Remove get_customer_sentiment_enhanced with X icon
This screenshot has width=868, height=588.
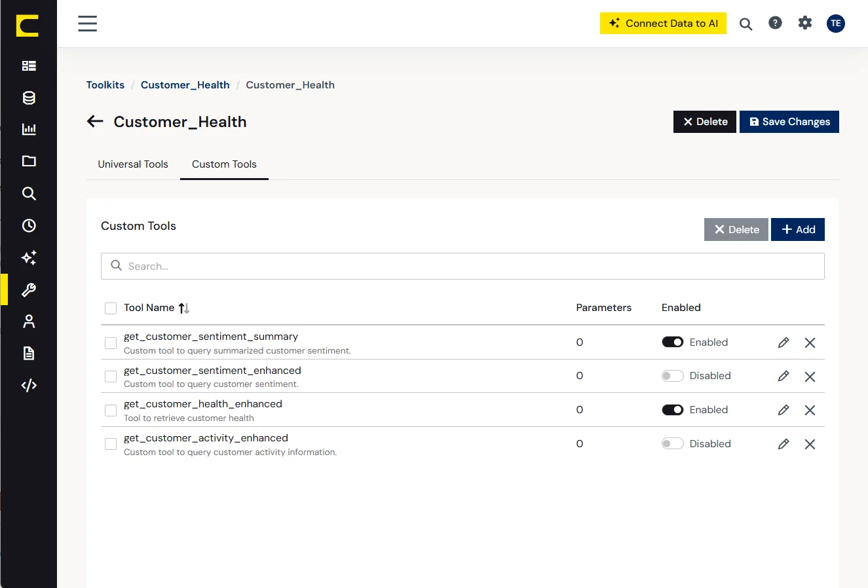810,377
